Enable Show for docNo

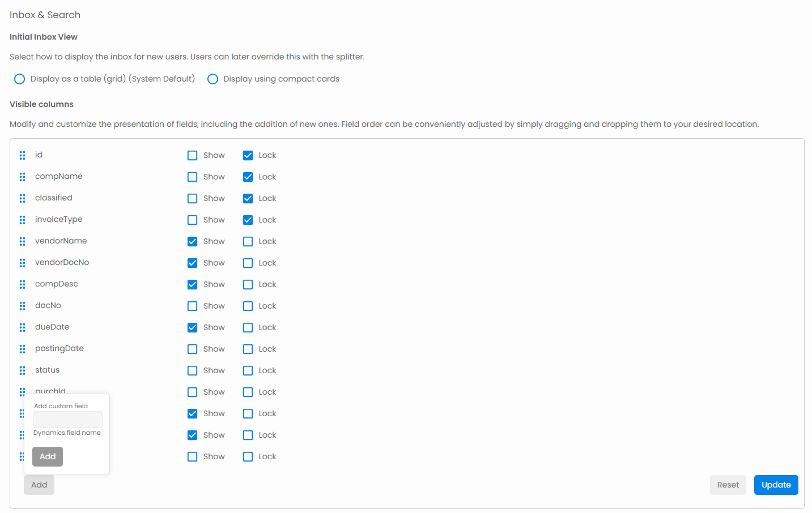coord(193,306)
